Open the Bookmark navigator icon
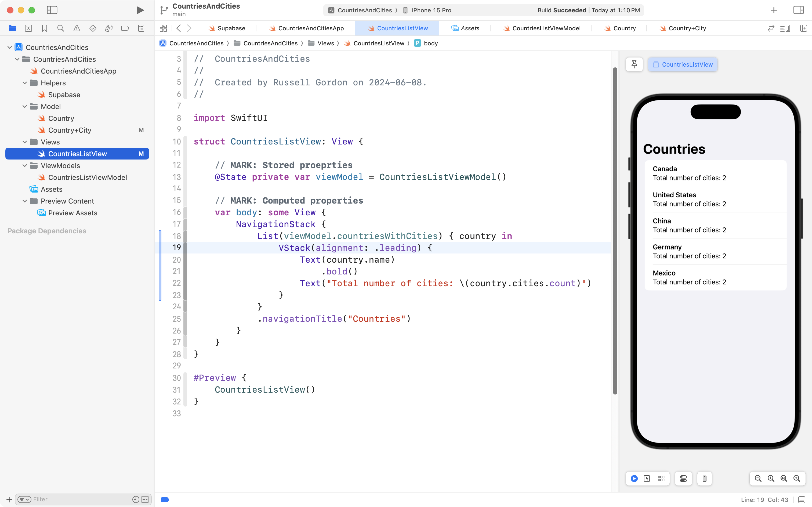Image resolution: width=812 pixels, height=507 pixels. [44, 28]
